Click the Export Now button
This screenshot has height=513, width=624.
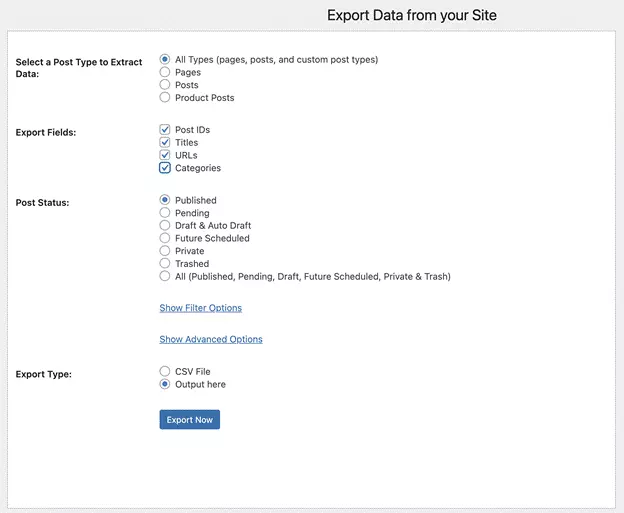tap(189, 419)
